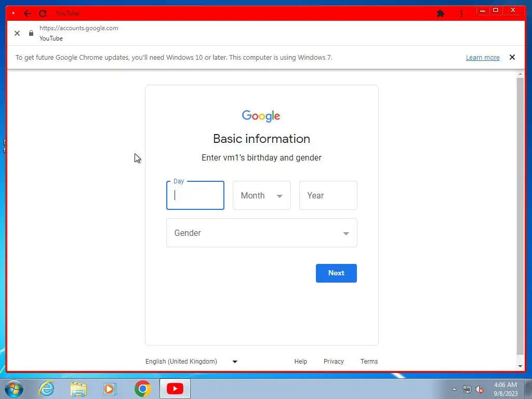Click the X icon left of the URL

(x=17, y=33)
